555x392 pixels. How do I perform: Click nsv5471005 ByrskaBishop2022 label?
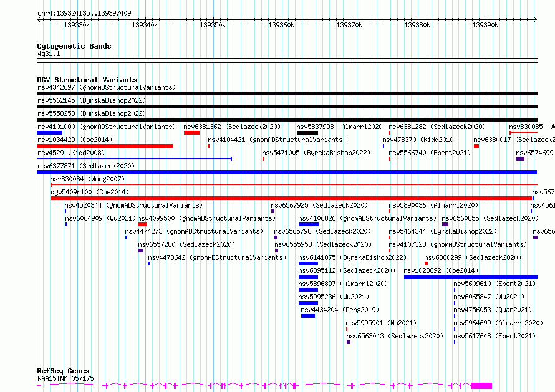(316, 153)
